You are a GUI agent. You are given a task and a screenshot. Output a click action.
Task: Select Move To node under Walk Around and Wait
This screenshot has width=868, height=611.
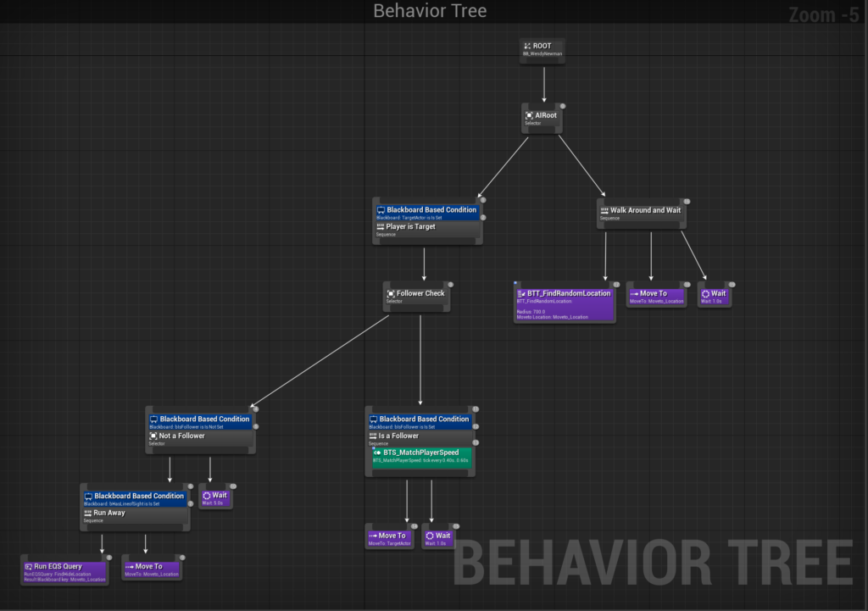(655, 296)
